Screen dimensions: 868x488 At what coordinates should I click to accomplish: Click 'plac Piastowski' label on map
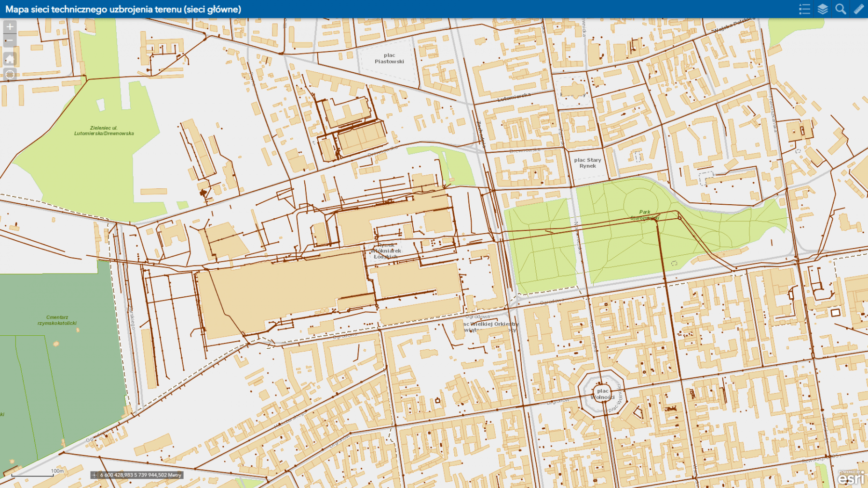(389, 58)
